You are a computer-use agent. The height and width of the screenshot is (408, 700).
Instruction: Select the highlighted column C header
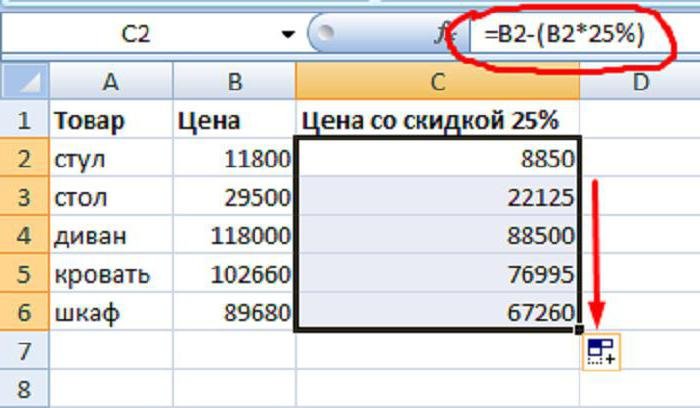coord(437,81)
